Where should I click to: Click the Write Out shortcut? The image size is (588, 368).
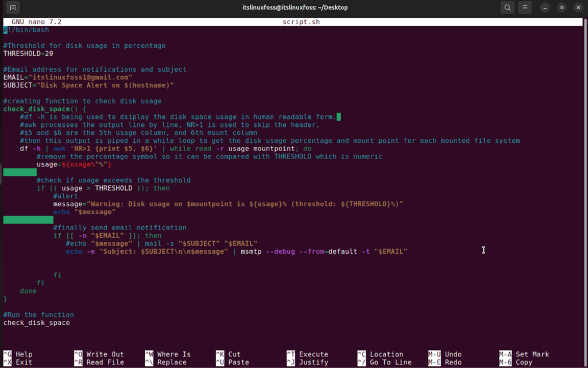pos(99,354)
